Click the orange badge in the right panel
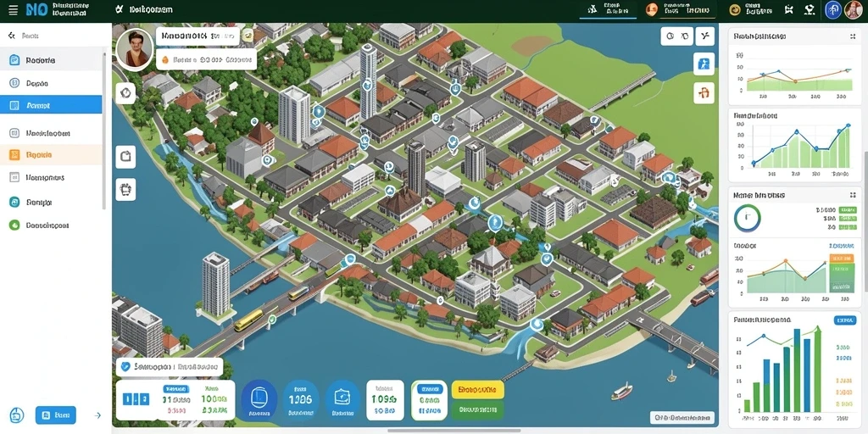Image resolution: width=868 pixels, height=434 pixels. click(842, 258)
